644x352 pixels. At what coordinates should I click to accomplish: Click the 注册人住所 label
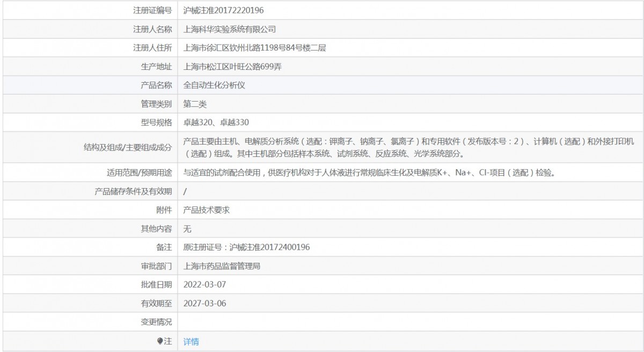pos(152,48)
